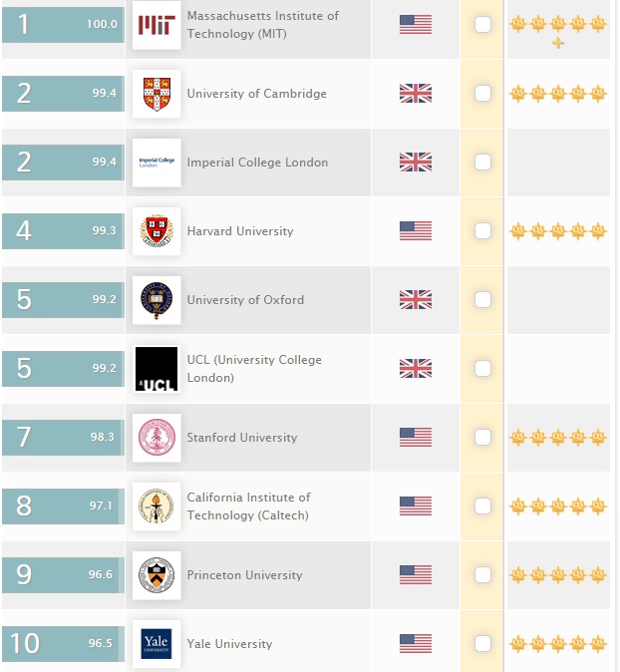Select the Harvard University shield logo
This screenshot has width=620, height=672.
tap(156, 231)
